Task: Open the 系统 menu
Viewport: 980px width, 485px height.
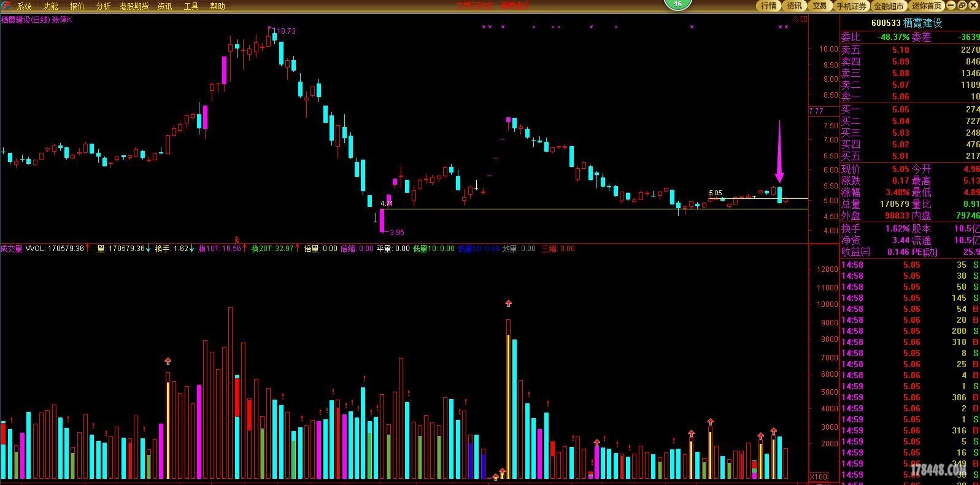Action: 25,6
